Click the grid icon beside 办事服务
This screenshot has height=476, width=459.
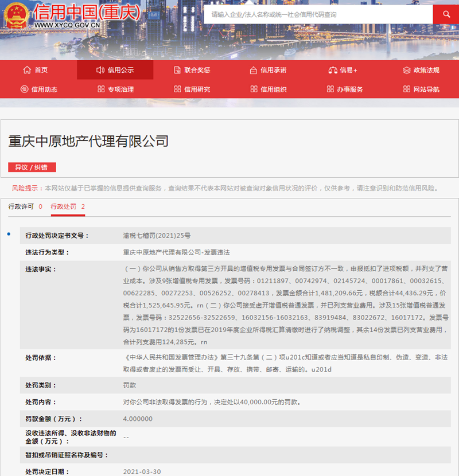point(330,89)
